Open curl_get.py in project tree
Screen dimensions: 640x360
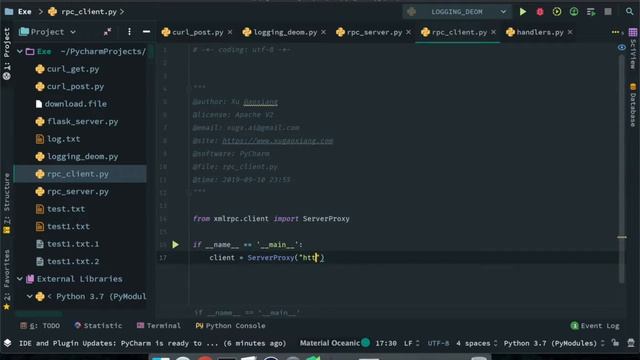coord(67,69)
